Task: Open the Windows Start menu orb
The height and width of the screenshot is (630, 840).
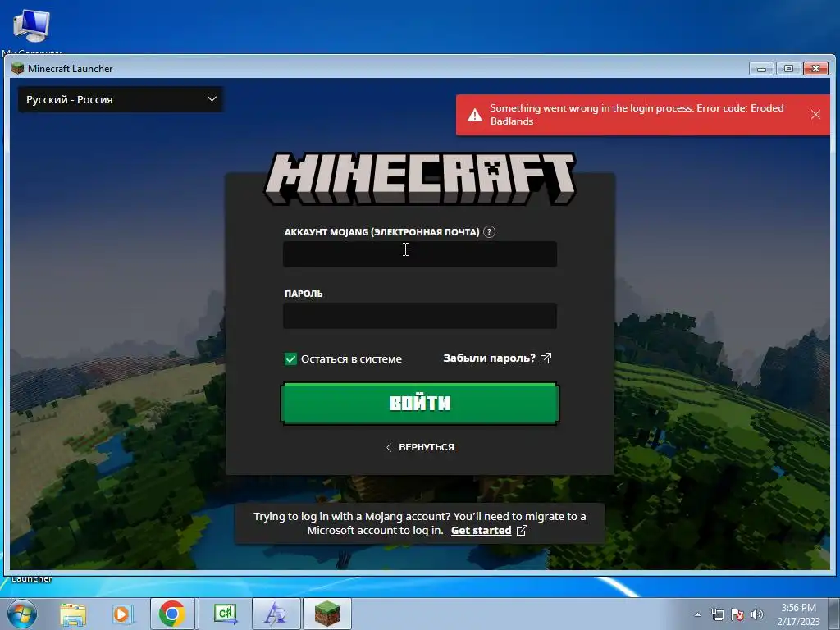Action: (x=21, y=614)
